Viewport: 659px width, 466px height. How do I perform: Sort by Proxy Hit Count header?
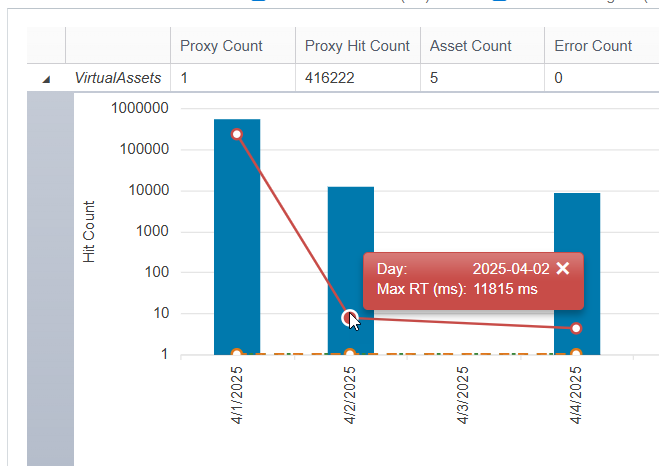(x=357, y=46)
